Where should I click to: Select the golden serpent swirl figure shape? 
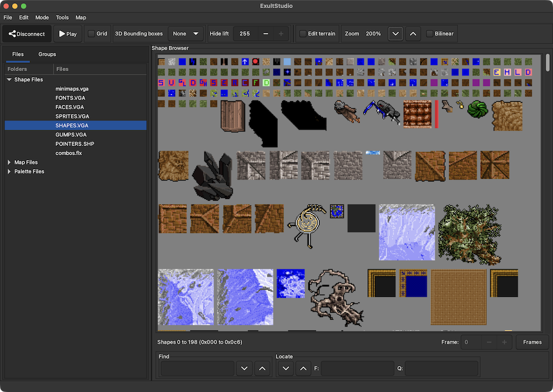(307, 226)
